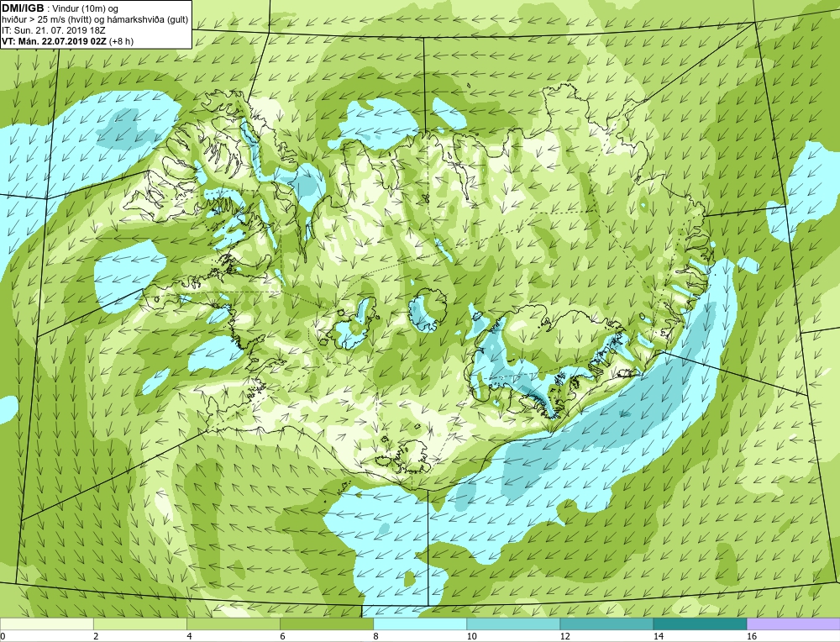Image resolution: width=840 pixels, height=642 pixels.
Task: Click the 'hviður > 25 m/s' description line
Action: tap(96, 20)
